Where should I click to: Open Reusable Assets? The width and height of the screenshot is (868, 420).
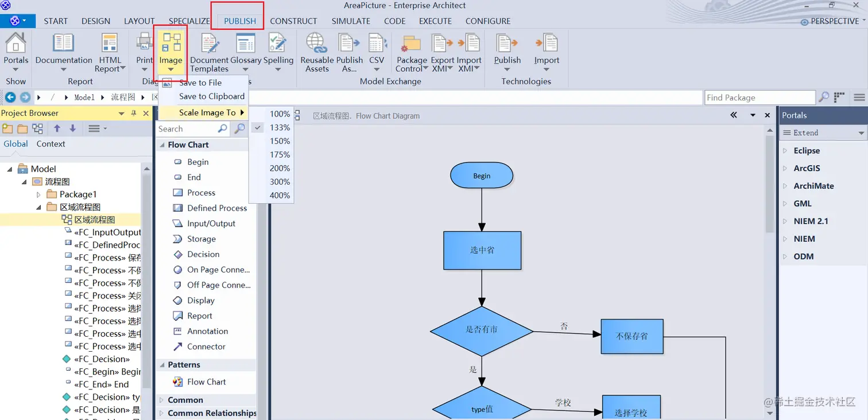tap(317, 52)
